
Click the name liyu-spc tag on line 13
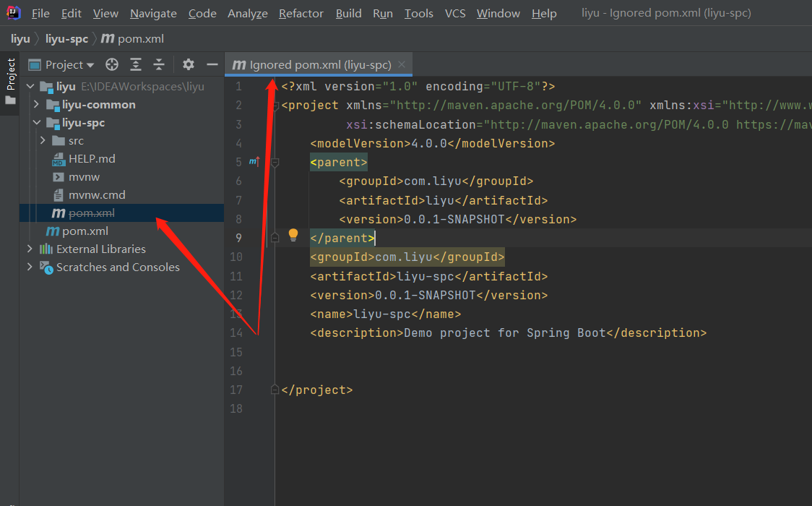(385, 314)
